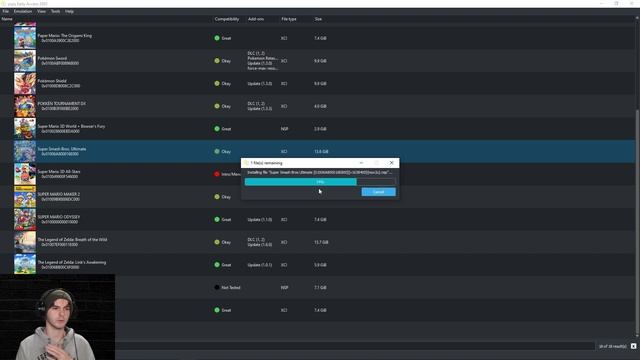Open the Help menu
The image size is (640, 360).
(69, 11)
